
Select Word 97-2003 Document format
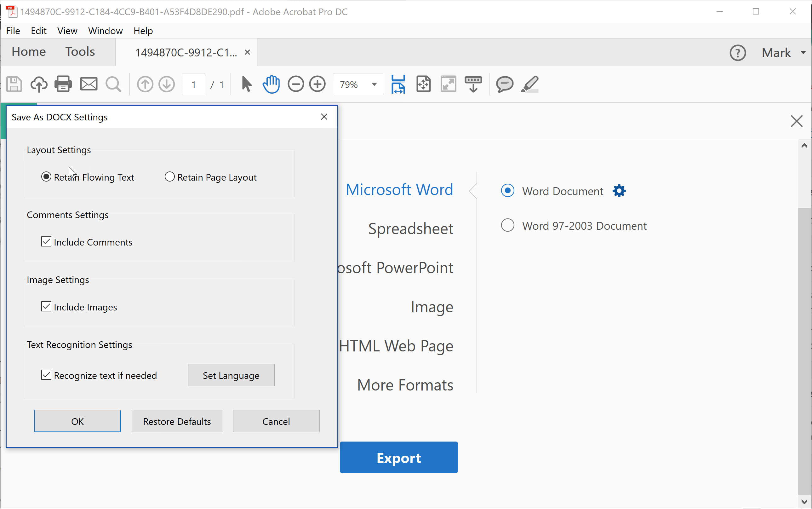coord(506,225)
